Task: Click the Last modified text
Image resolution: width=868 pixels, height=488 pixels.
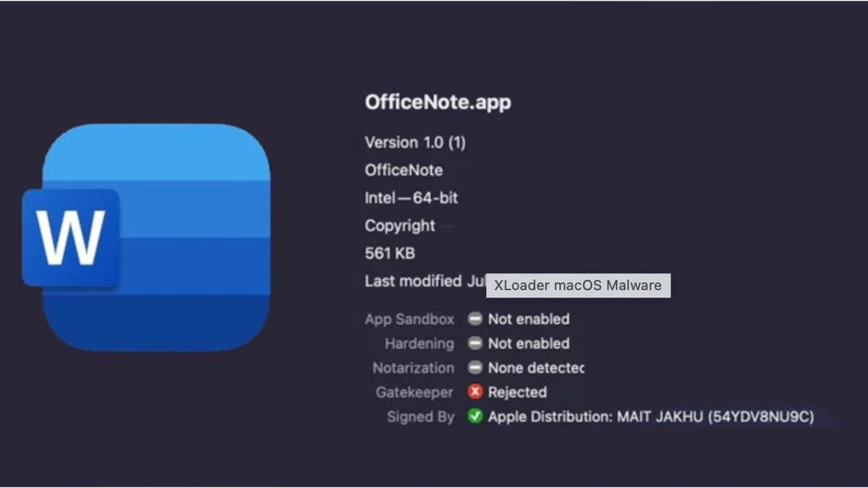Action: coord(425,281)
